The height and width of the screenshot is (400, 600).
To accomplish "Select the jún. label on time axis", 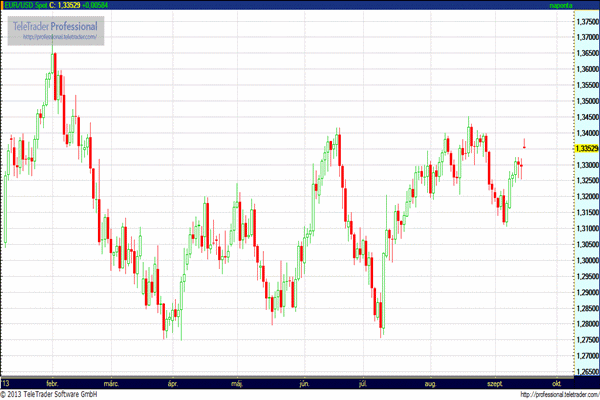I will [x=303, y=383].
